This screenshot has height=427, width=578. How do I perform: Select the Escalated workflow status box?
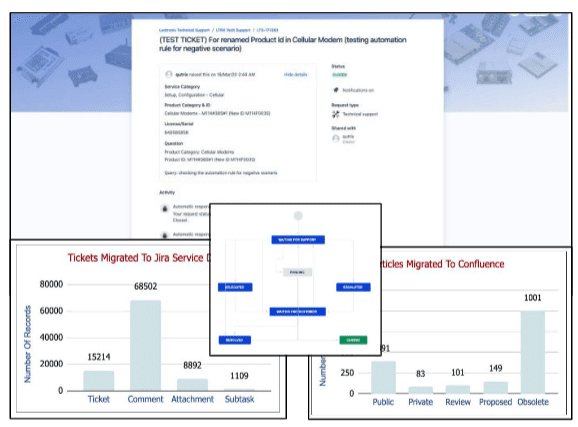point(353,287)
